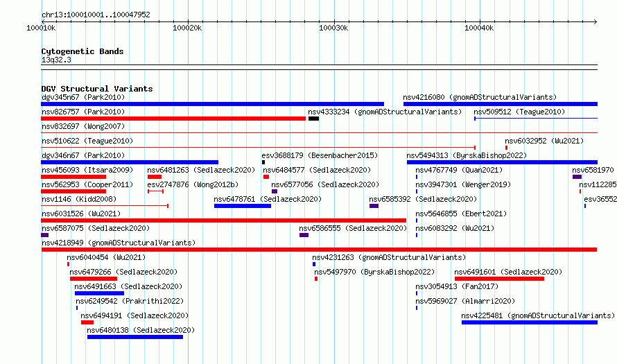The width and height of the screenshot is (617, 364).
Task: Select the 13q32.3 band label
Action: 56,60
